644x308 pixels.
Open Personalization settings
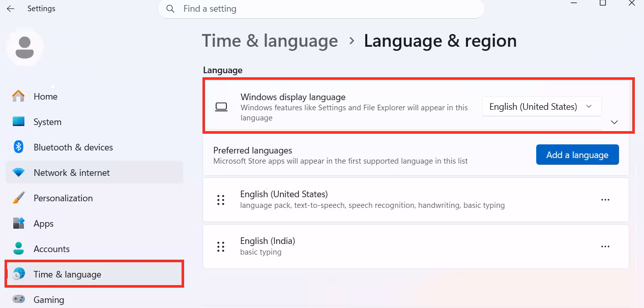click(94, 198)
